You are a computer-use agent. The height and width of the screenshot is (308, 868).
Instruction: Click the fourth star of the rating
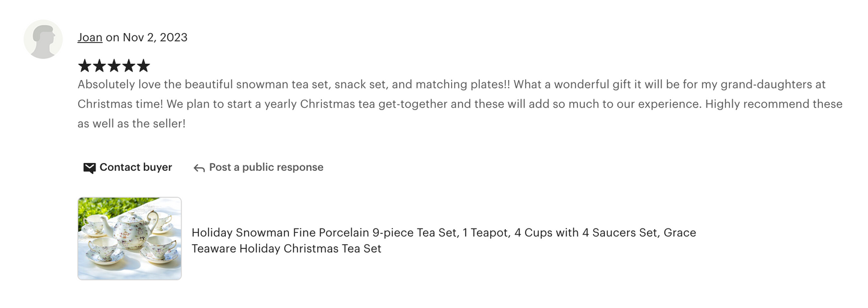coord(128,66)
